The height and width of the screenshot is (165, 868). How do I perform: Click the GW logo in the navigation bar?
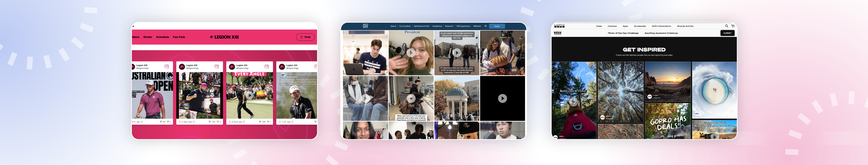point(365,26)
